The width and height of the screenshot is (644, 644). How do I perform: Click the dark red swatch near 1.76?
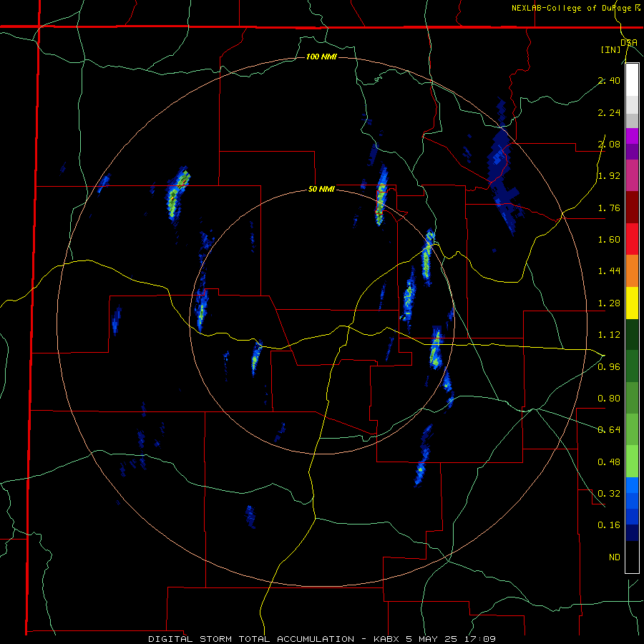(x=632, y=208)
